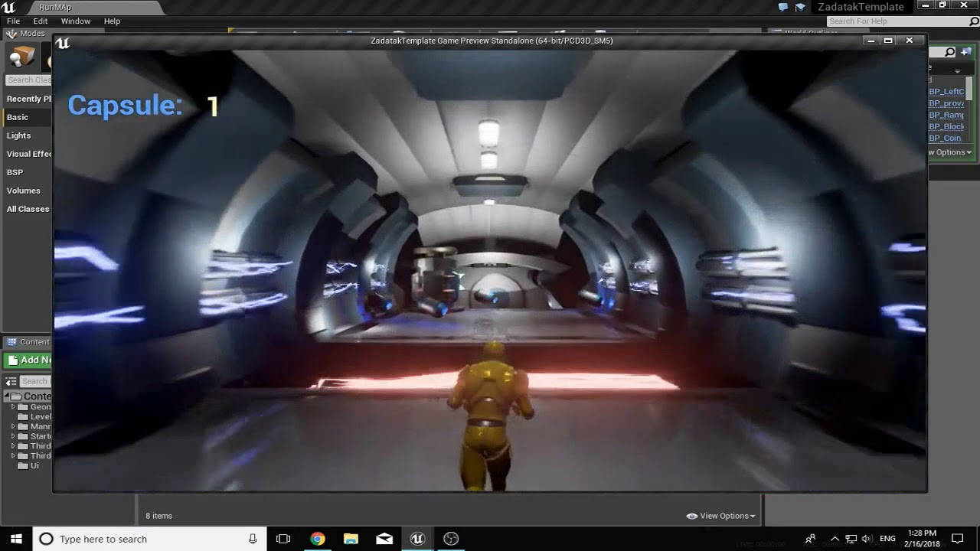Focus the Search Classes field
Image resolution: width=980 pixels, height=551 pixels.
coord(28,80)
